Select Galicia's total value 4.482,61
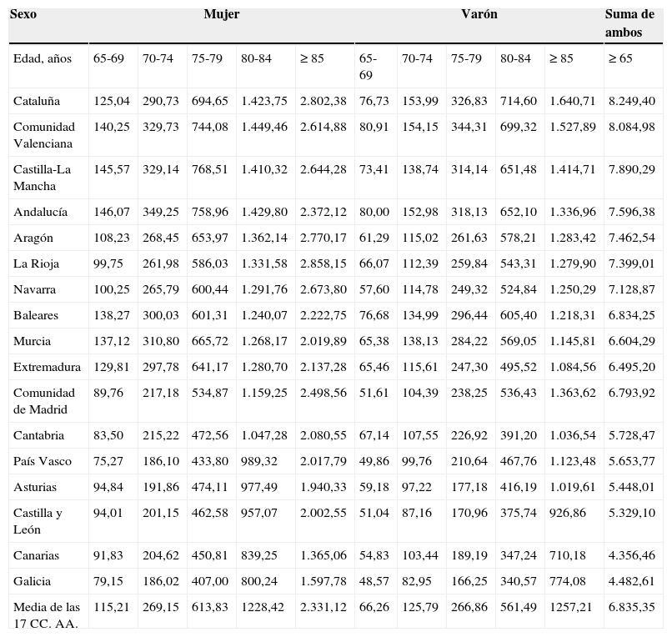672x637 pixels. tap(631, 581)
